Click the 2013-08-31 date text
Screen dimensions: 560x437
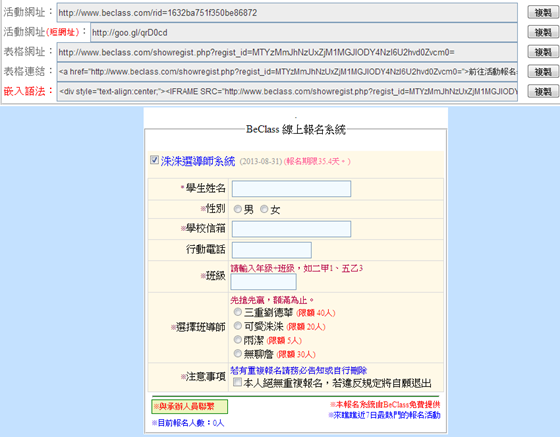pos(261,162)
